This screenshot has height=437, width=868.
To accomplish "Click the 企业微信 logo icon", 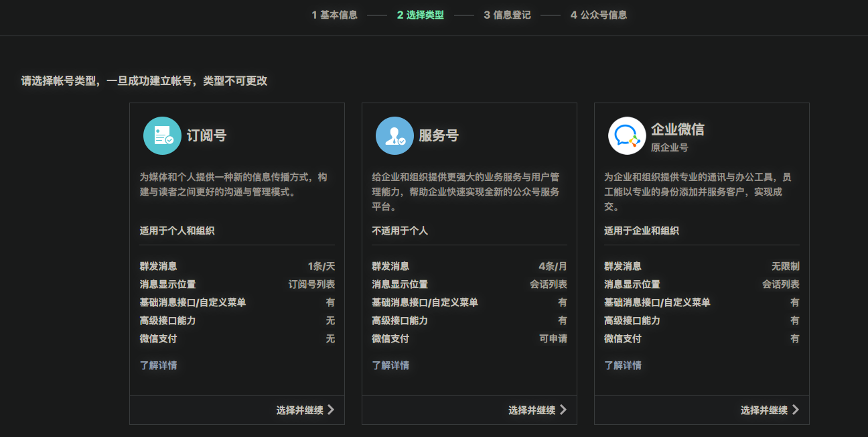I will [x=627, y=135].
